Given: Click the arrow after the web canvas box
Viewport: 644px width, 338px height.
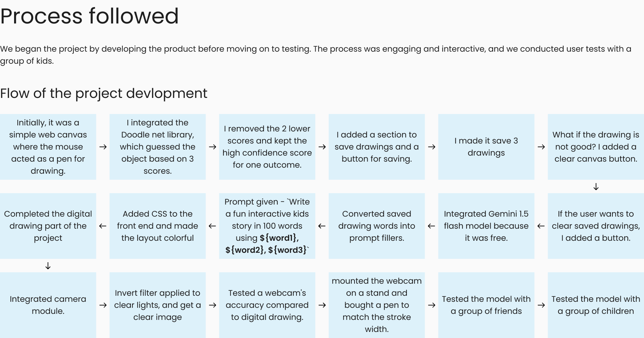Looking at the screenshot, I should [x=103, y=147].
